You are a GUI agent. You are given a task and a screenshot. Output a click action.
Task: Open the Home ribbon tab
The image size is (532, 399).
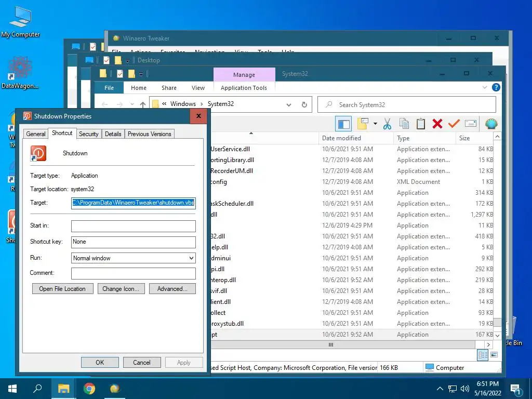click(x=138, y=87)
